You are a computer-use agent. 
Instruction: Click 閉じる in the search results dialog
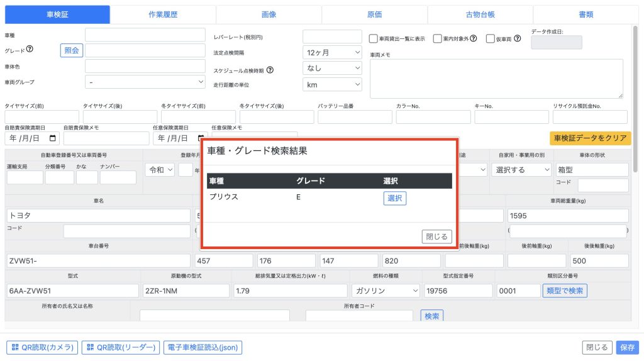436,236
